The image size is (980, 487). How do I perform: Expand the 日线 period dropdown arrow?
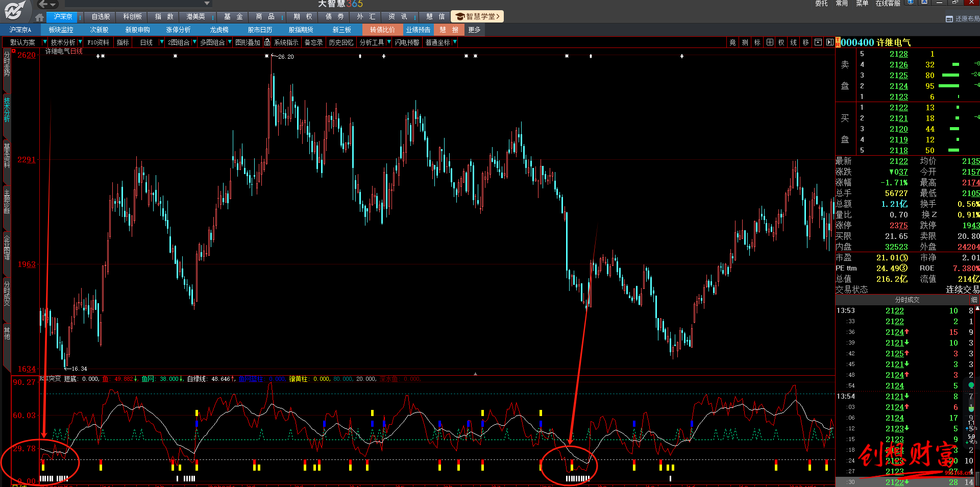(162, 42)
